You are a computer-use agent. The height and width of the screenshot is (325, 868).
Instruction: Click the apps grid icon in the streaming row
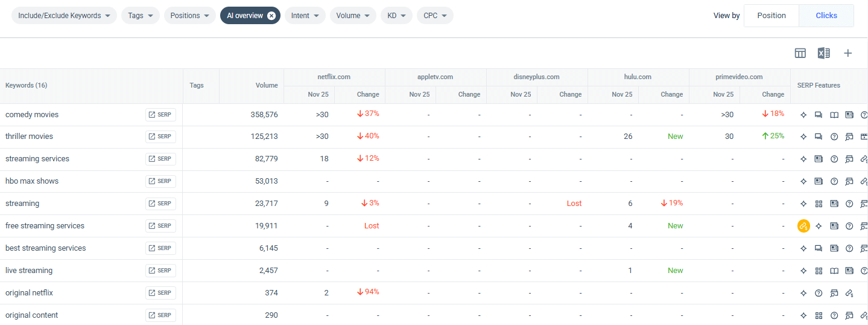[819, 204]
